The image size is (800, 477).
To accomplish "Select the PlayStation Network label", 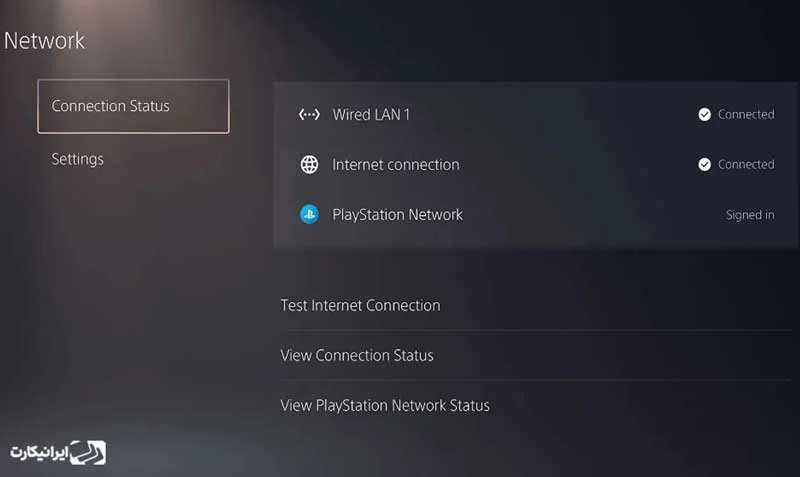I will coord(398,214).
